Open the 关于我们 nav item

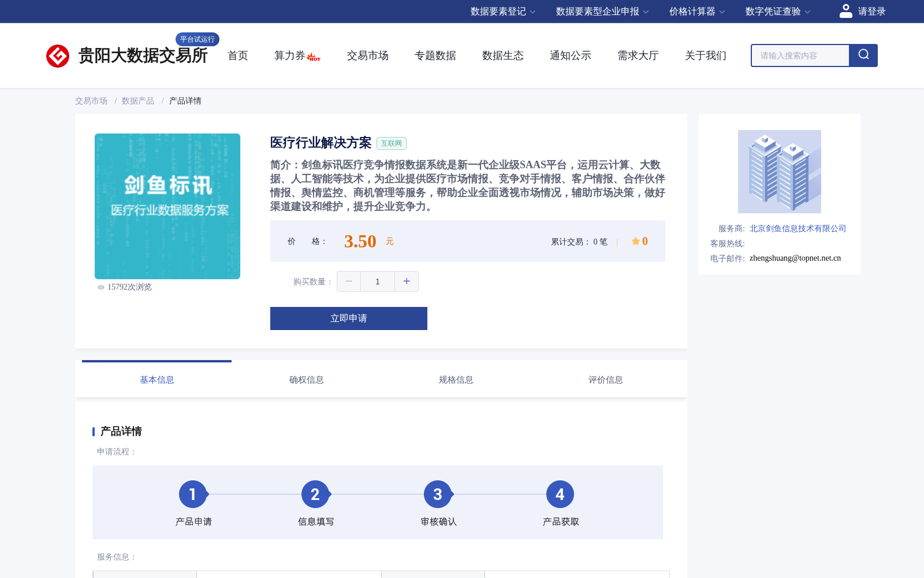(706, 55)
